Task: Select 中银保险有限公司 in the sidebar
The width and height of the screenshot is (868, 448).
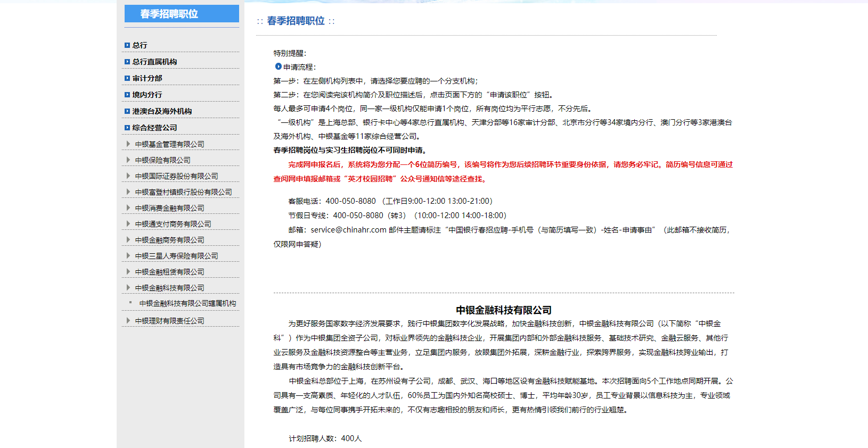Action: pos(162,160)
